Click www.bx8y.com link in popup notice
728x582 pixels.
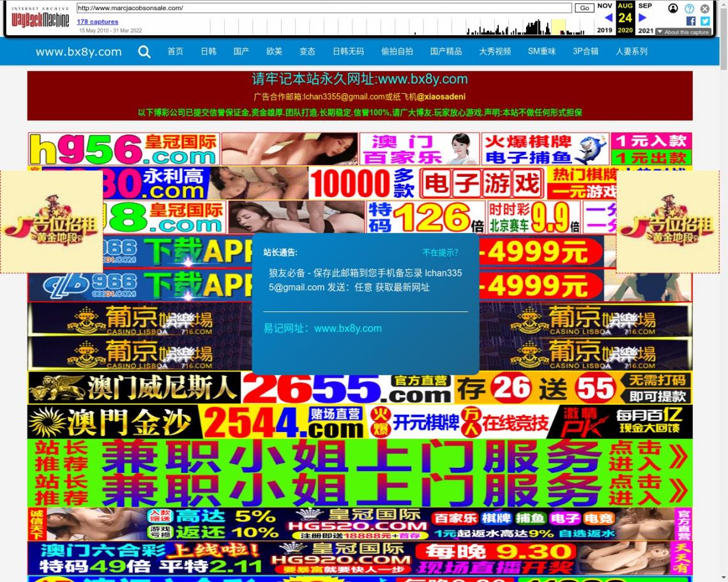click(348, 329)
